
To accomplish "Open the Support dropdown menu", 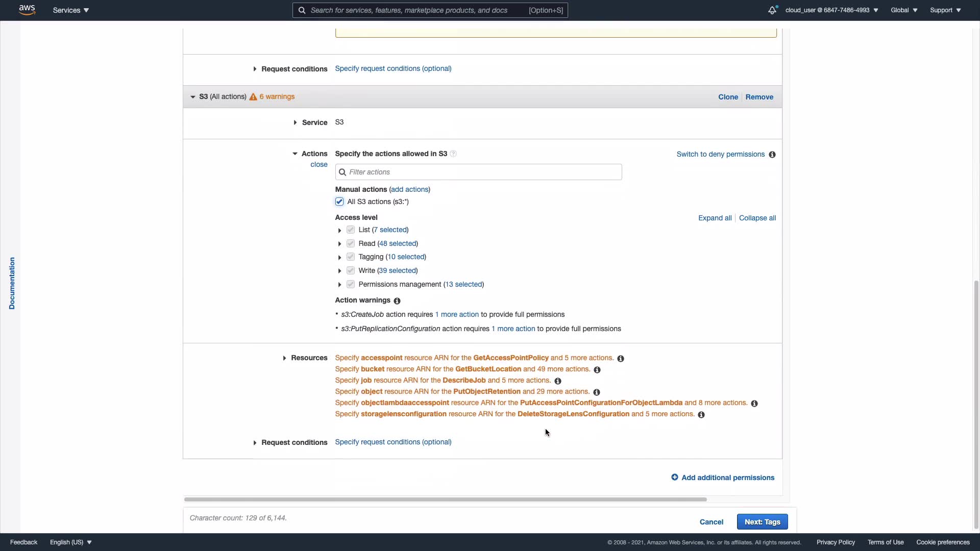I will pos(945,10).
